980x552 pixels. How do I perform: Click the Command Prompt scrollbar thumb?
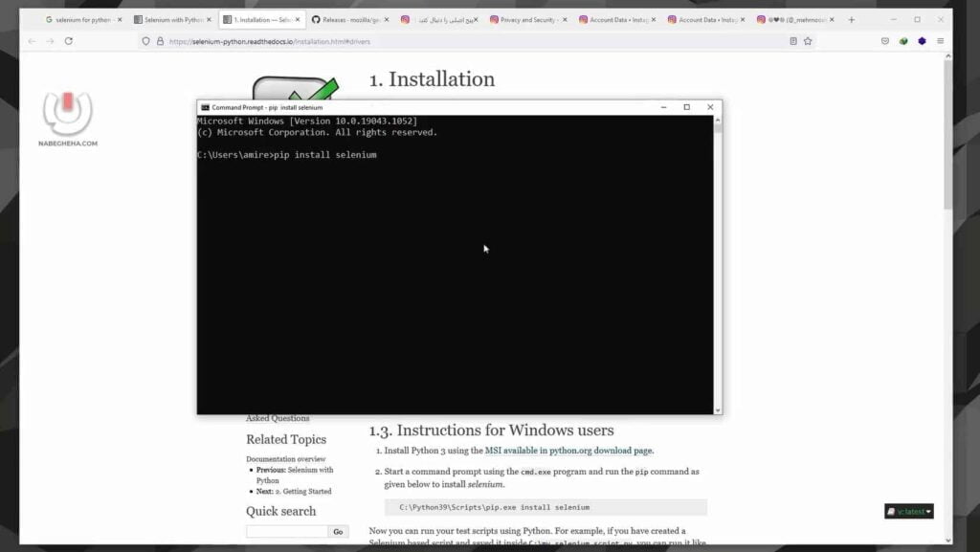pyautogui.click(x=718, y=128)
